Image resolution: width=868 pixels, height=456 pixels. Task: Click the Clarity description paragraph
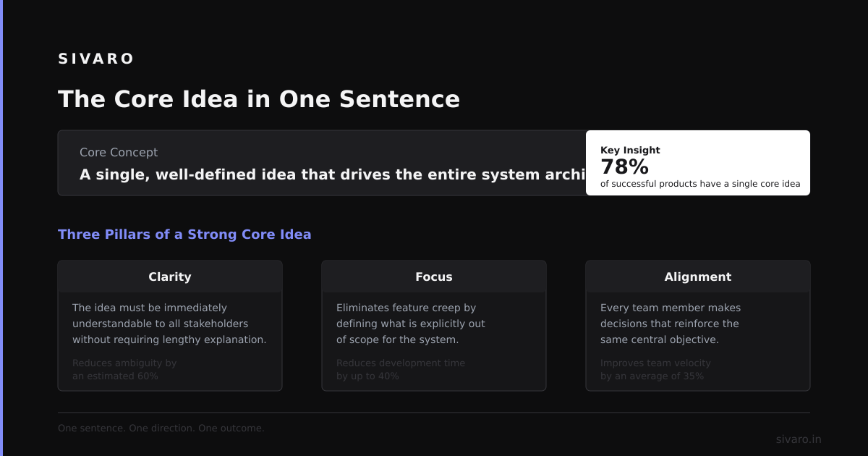[169, 324]
